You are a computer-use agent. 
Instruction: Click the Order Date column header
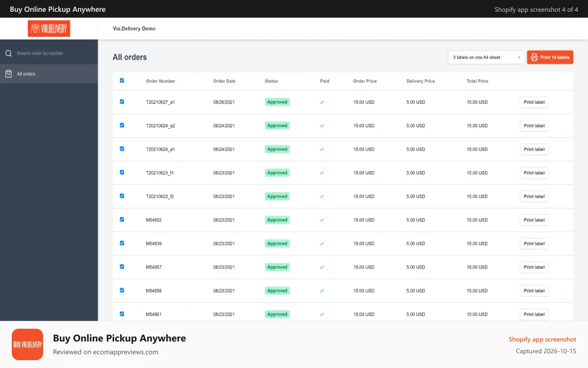point(224,81)
